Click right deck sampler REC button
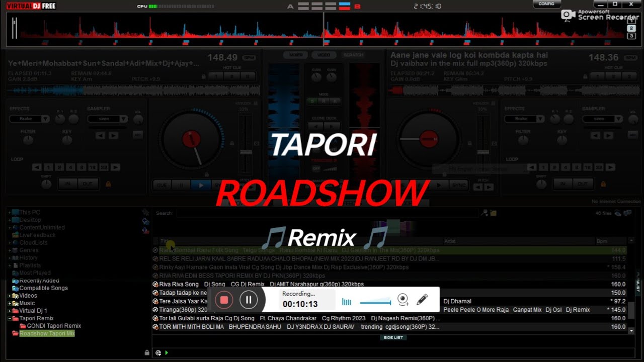 pyautogui.click(x=632, y=135)
